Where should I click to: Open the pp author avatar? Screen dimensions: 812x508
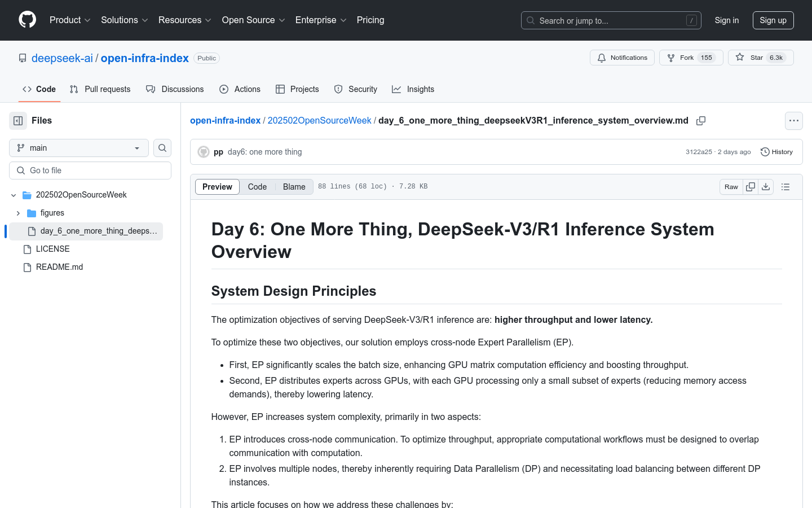[204, 152]
